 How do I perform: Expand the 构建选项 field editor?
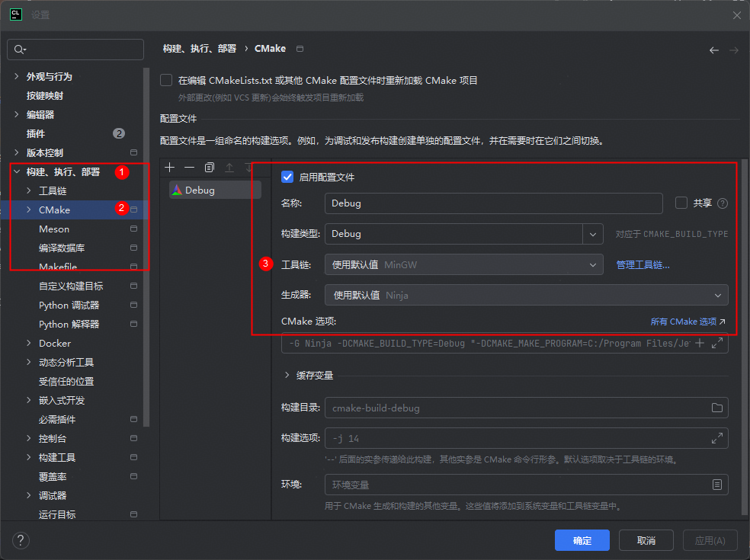tap(717, 438)
